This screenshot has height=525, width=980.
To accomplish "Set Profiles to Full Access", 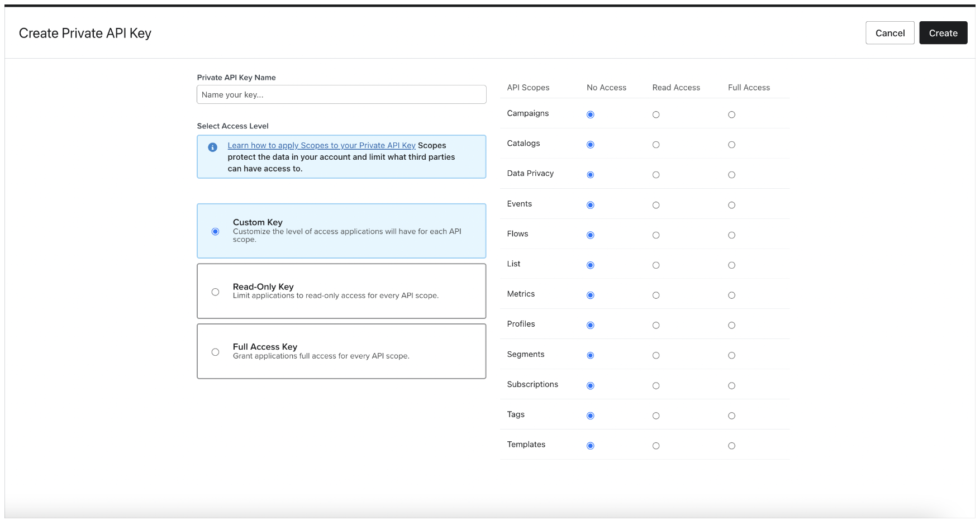I will [731, 326].
